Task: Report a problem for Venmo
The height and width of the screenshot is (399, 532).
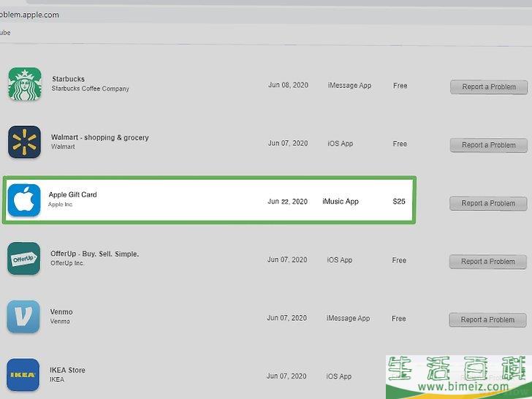Action: (x=487, y=319)
